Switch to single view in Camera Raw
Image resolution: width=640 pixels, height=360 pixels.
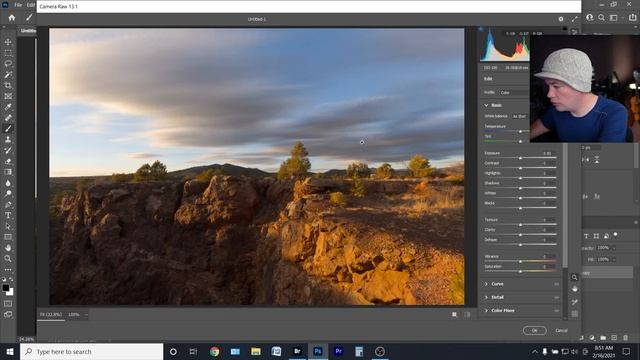[x=454, y=315]
